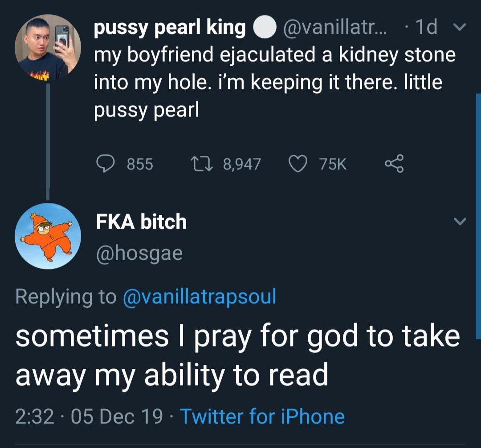This screenshot has height=448, width=481.
Task: Like the tweet with the heart icon
Action: pyautogui.click(x=298, y=164)
